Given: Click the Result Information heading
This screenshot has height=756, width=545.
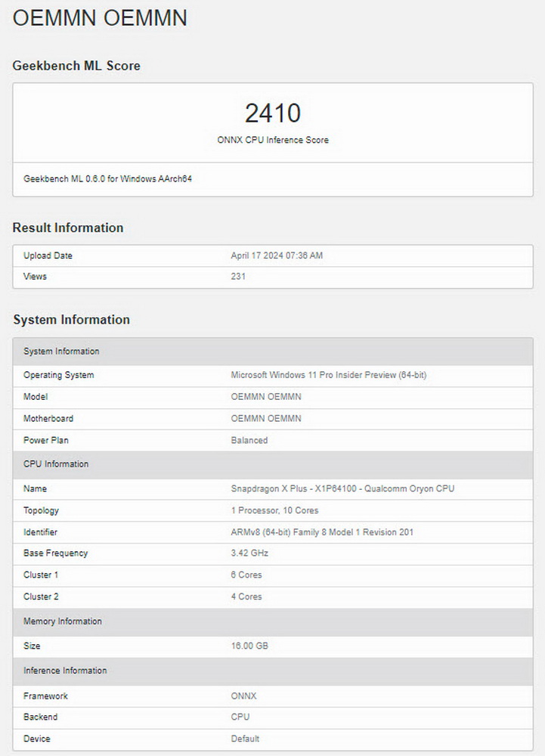Looking at the screenshot, I should point(68,228).
